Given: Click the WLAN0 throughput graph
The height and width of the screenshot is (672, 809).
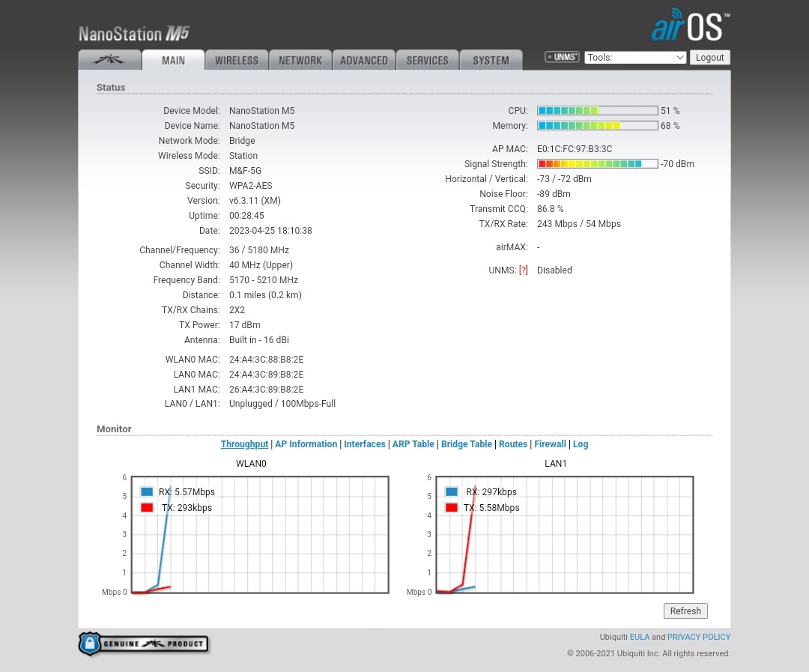Looking at the screenshot, I should click(260, 535).
